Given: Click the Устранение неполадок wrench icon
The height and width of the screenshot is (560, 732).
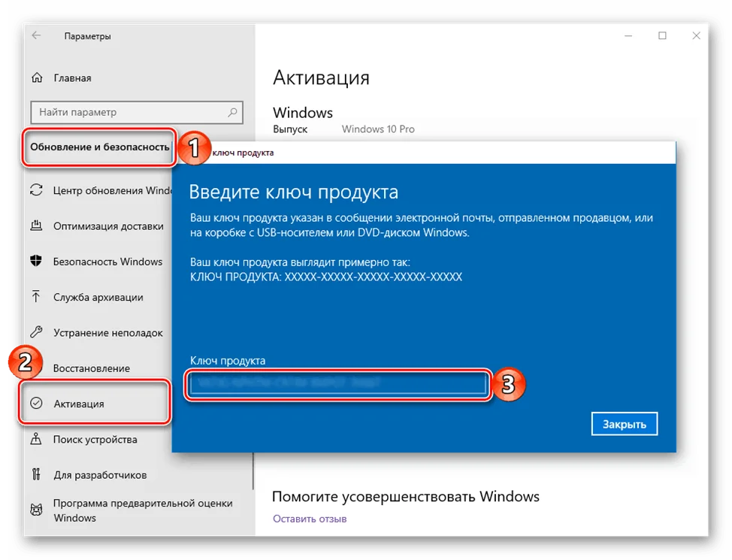Looking at the screenshot, I should tap(37, 332).
